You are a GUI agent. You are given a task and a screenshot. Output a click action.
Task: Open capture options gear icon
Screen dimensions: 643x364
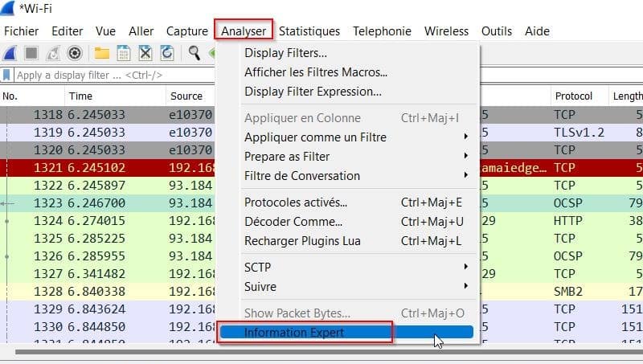[x=75, y=53]
